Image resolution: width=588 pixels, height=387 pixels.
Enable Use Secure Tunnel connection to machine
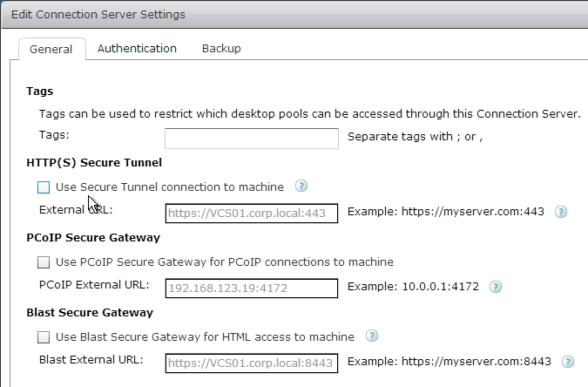click(44, 187)
